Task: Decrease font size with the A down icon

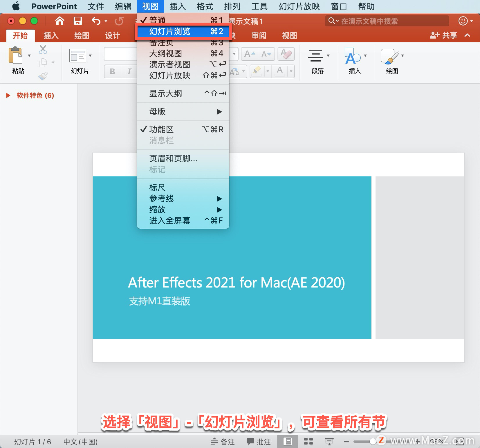Action: tap(266, 54)
